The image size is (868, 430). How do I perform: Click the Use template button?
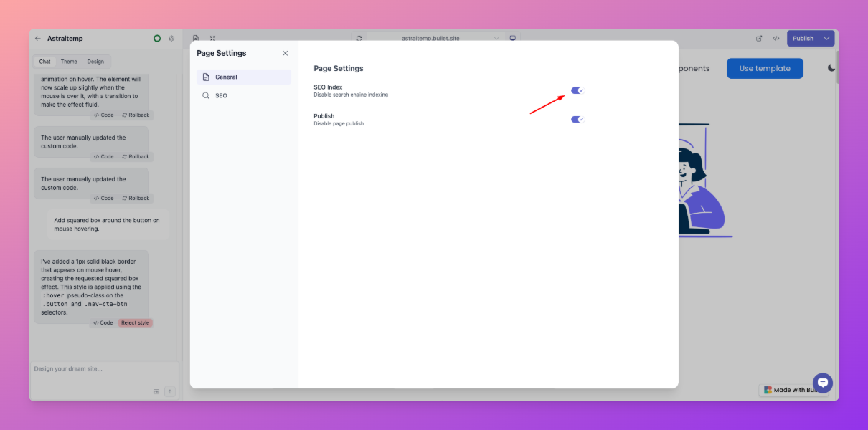[765, 68]
